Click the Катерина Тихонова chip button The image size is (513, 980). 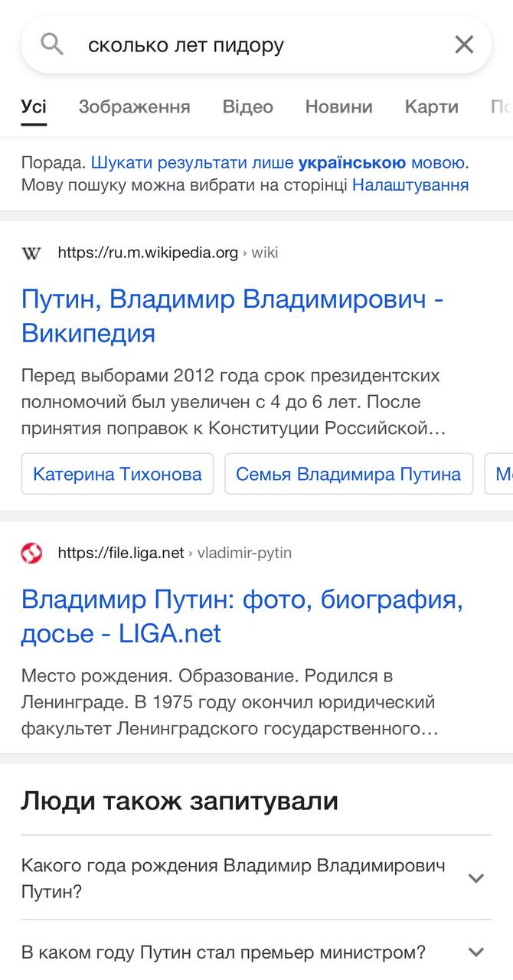117,474
